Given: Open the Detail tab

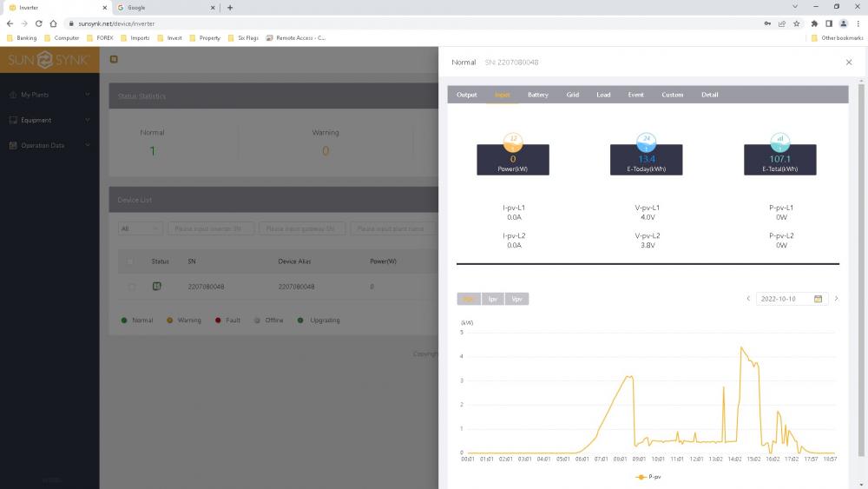Looking at the screenshot, I should click(x=710, y=95).
